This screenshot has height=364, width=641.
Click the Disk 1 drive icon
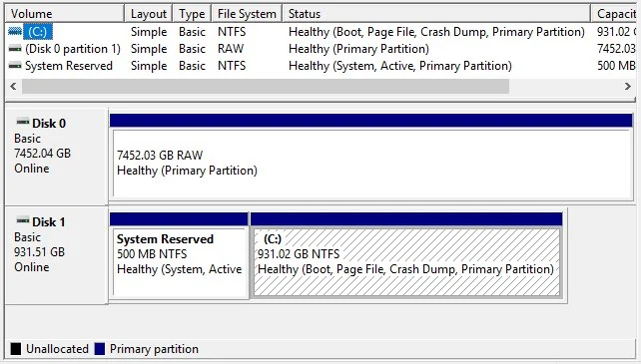(23, 220)
